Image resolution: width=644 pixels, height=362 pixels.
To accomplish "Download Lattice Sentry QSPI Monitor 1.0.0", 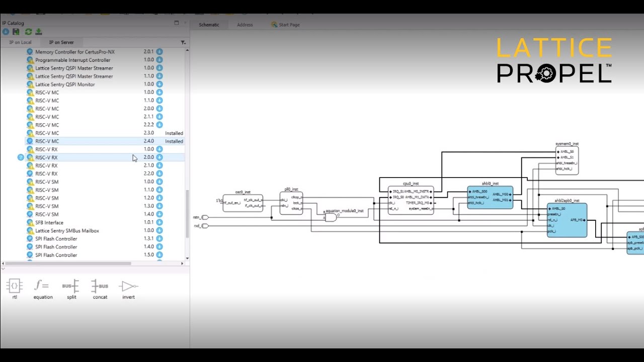I will pyautogui.click(x=159, y=84).
